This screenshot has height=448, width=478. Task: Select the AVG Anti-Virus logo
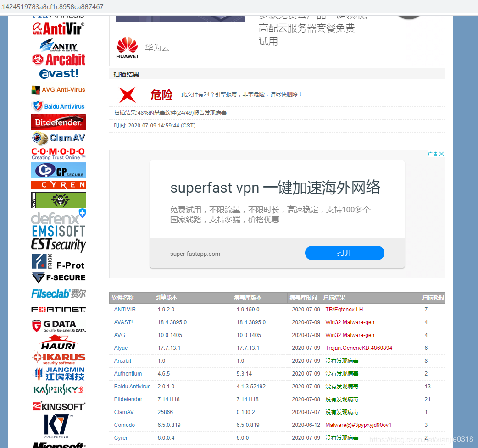pyautogui.click(x=59, y=90)
